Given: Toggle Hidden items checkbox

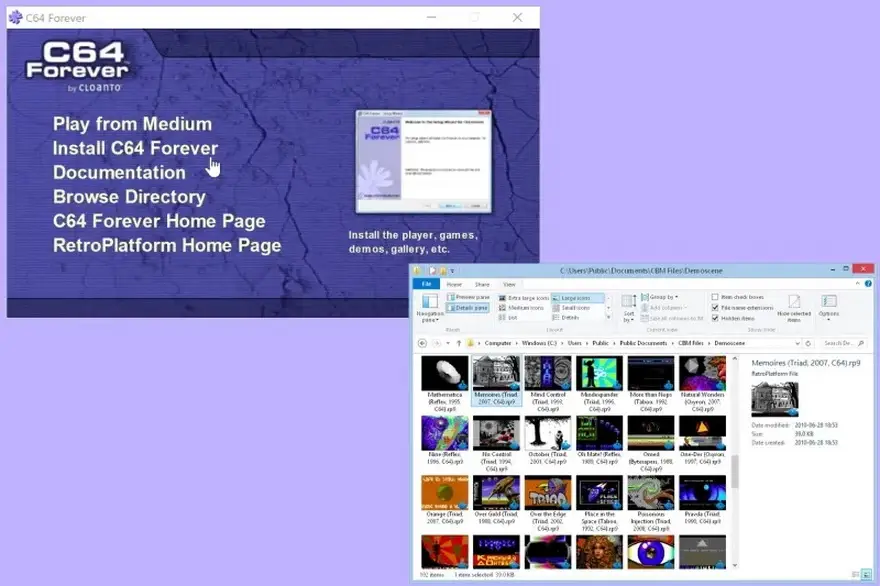Looking at the screenshot, I should 733,318.
